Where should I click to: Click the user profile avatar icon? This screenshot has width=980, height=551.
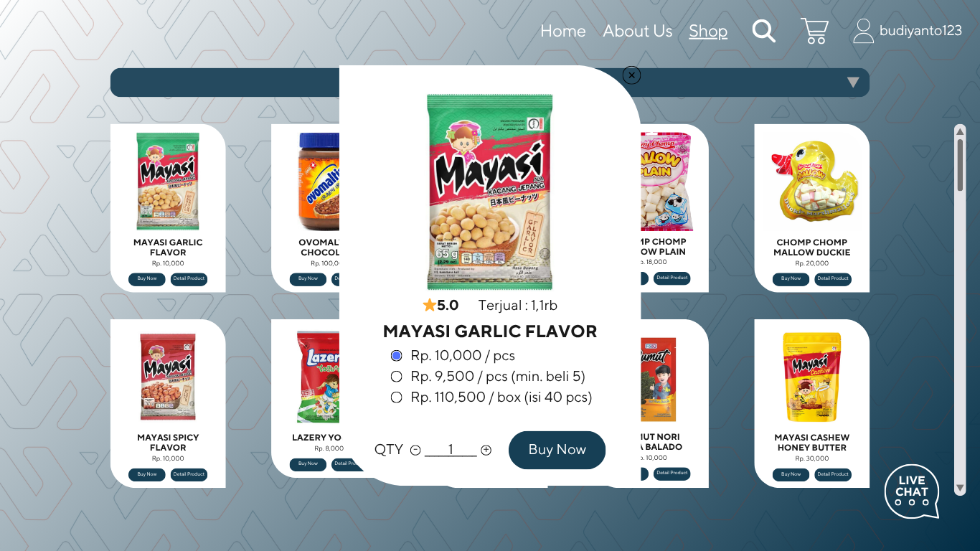tap(863, 31)
